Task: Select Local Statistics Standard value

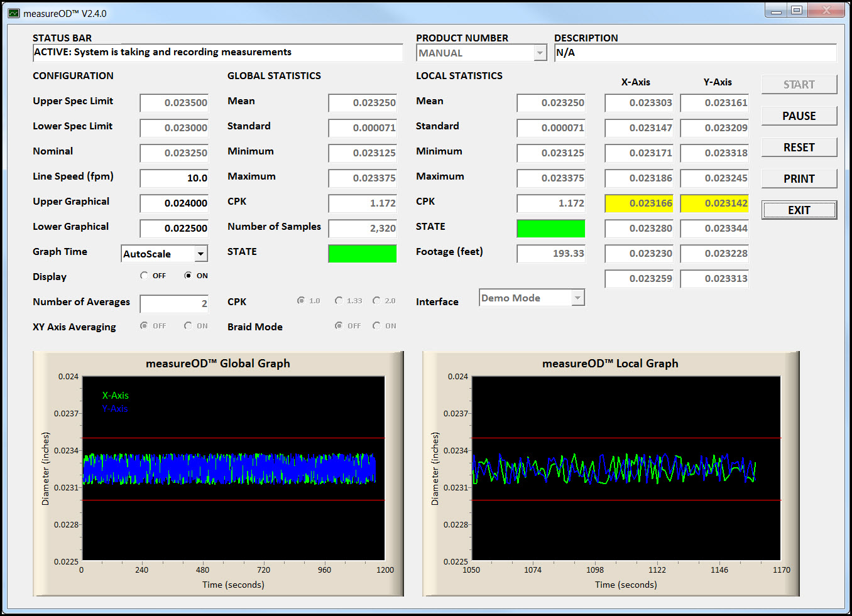Action: click(551, 128)
